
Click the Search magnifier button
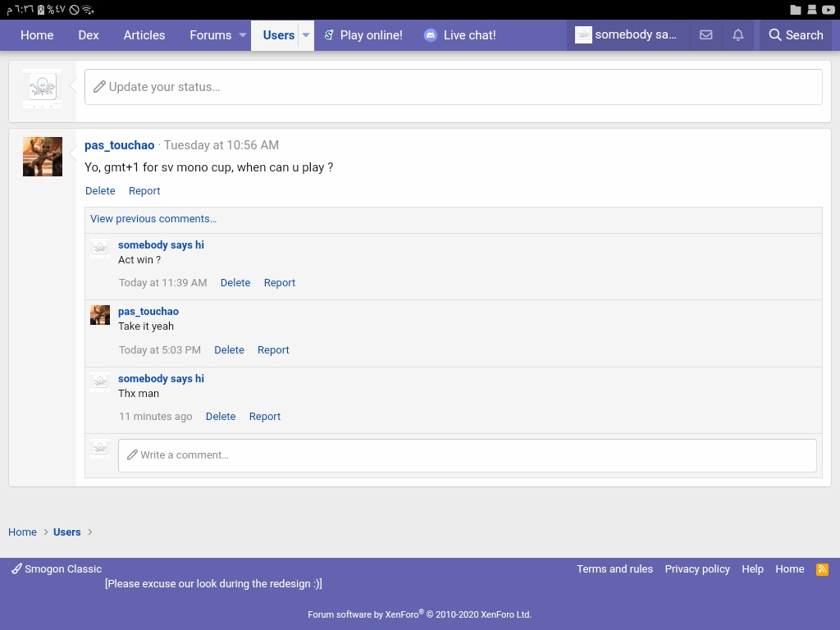[796, 35]
